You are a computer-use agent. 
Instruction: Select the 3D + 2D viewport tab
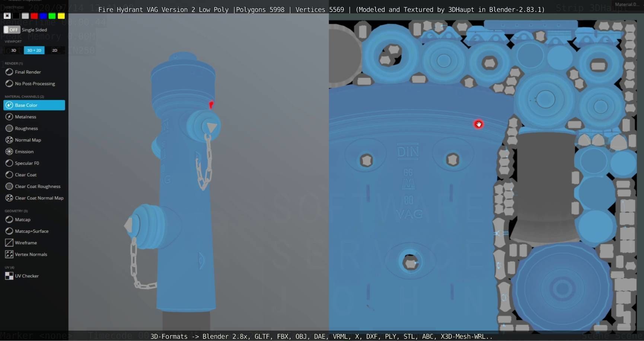(34, 50)
